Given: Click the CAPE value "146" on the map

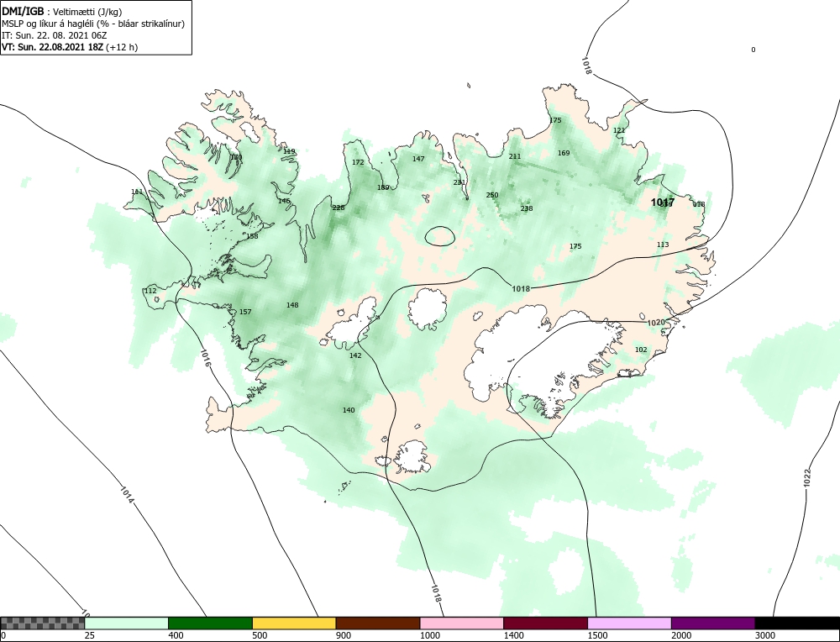Looking at the screenshot, I should [x=284, y=201].
